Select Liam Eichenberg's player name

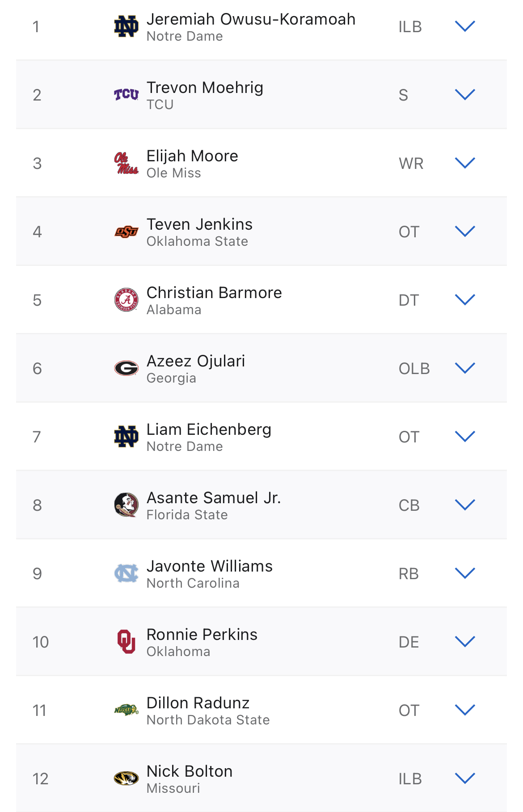(209, 429)
